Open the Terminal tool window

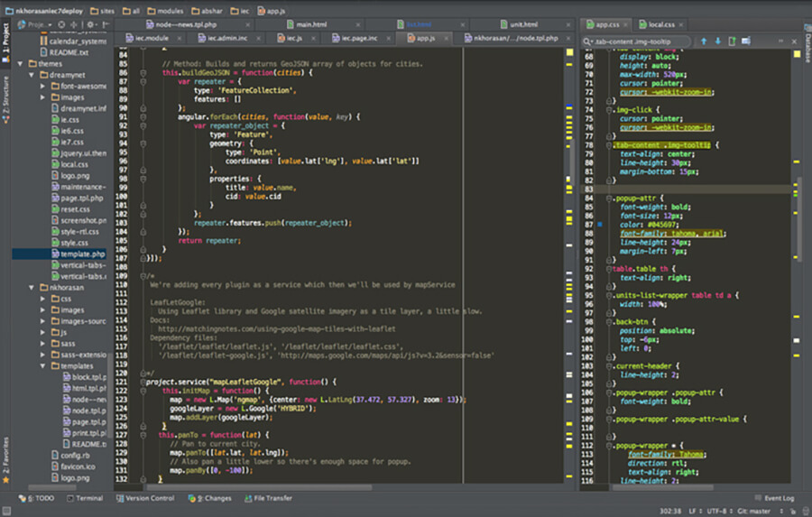tap(85, 498)
